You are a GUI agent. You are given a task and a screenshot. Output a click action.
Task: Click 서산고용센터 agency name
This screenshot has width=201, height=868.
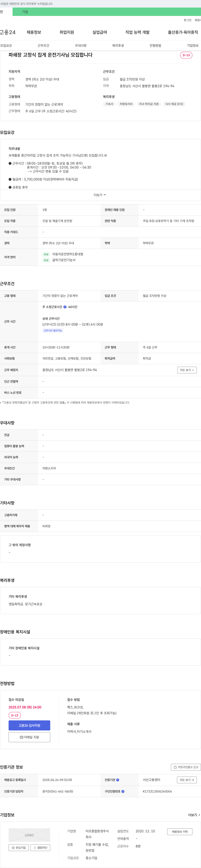coord(152,780)
